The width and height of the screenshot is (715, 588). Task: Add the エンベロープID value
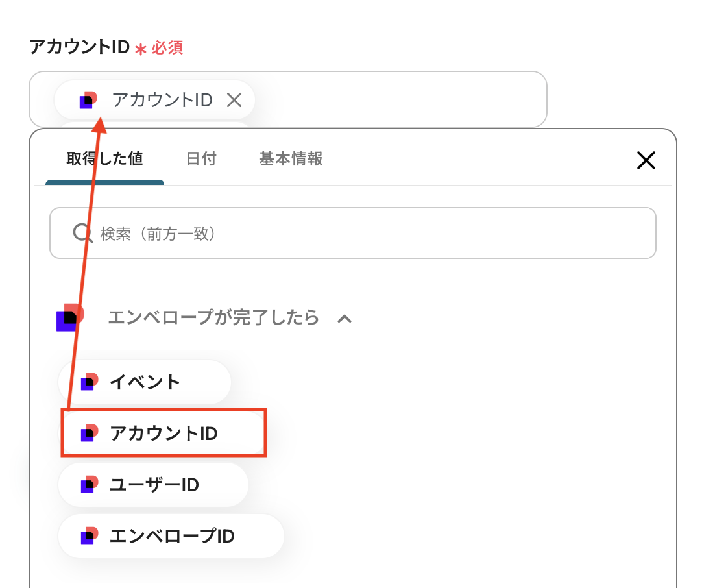pos(172,536)
